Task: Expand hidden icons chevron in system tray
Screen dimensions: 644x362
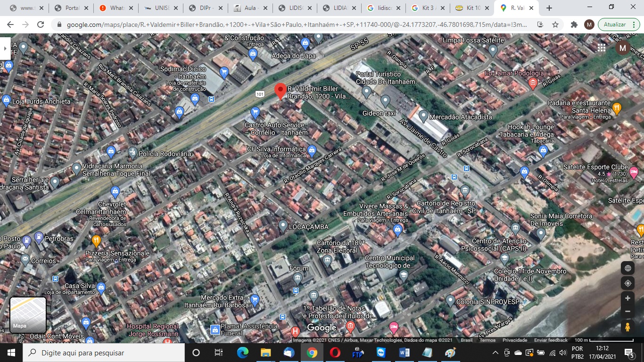Action: [x=495, y=353]
